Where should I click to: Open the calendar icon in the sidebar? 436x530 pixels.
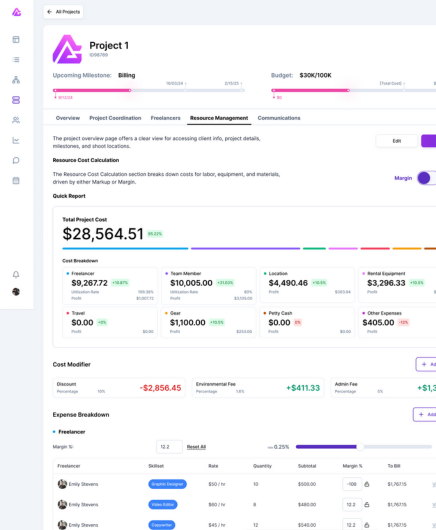pos(16,180)
